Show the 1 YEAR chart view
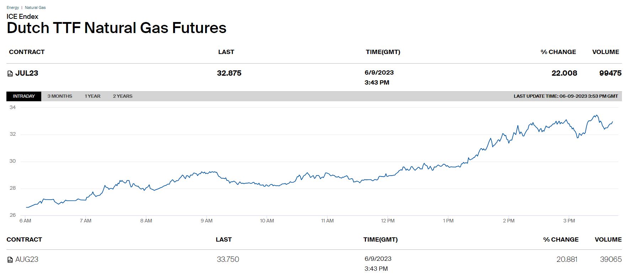Viewport: 644px width, 275px height. (92, 96)
